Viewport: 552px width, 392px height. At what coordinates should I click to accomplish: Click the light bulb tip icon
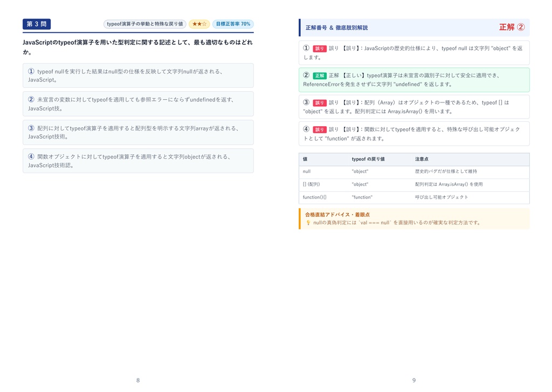pyautogui.click(x=308, y=223)
